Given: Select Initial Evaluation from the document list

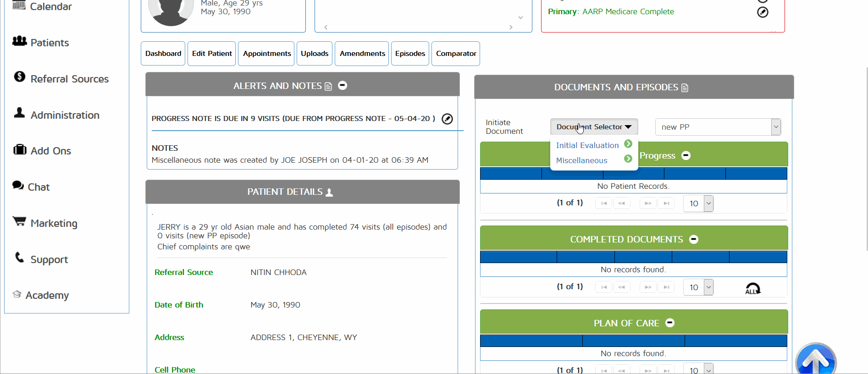Looking at the screenshot, I should [587, 145].
